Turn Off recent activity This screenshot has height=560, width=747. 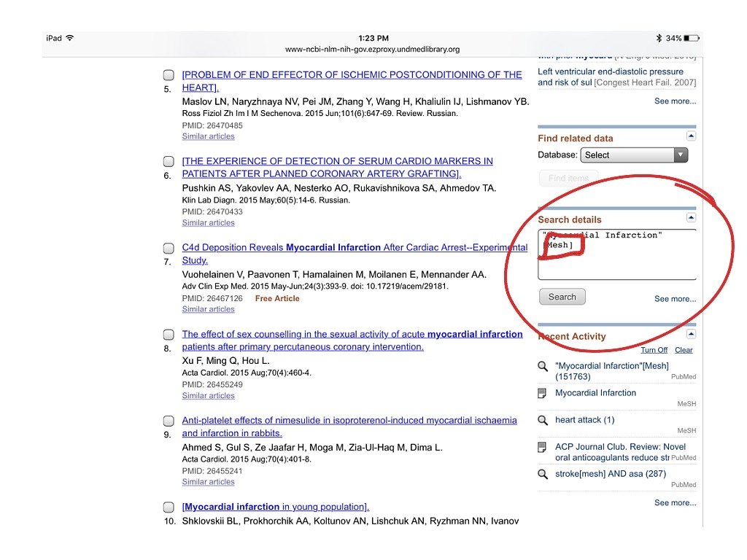coord(654,350)
